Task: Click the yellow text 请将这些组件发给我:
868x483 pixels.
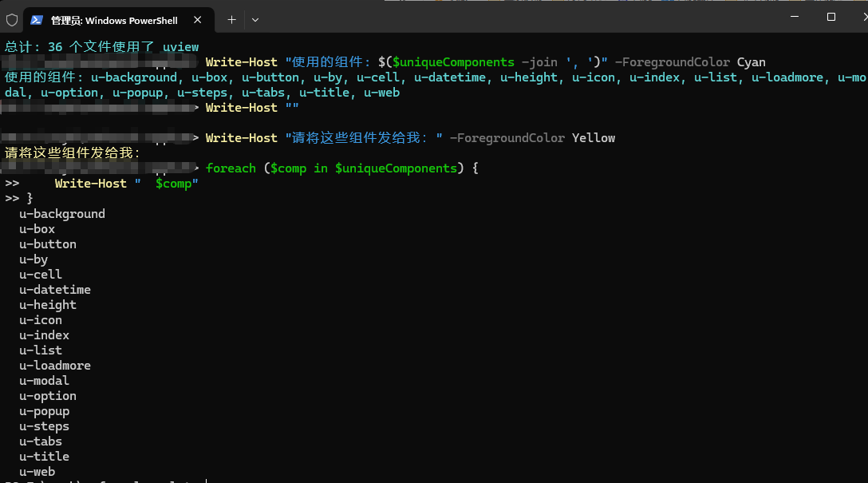Action: coord(73,152)
